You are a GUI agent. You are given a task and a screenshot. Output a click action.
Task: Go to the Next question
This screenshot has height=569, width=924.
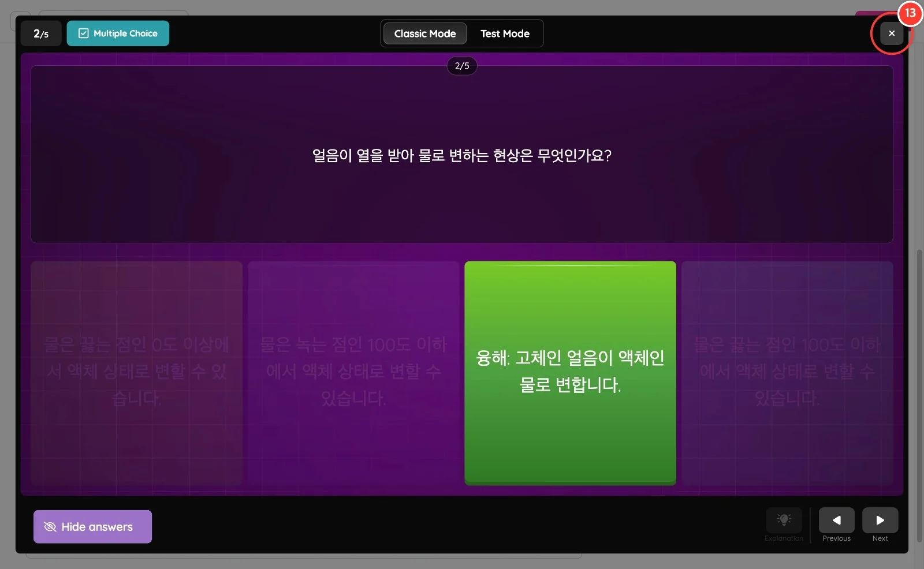point(880,521)
